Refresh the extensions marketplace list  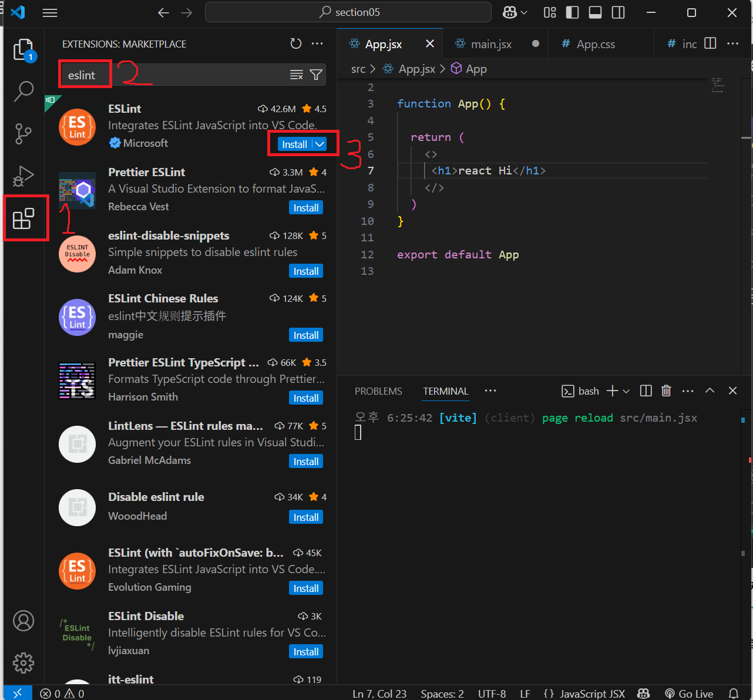click(296, 43)
